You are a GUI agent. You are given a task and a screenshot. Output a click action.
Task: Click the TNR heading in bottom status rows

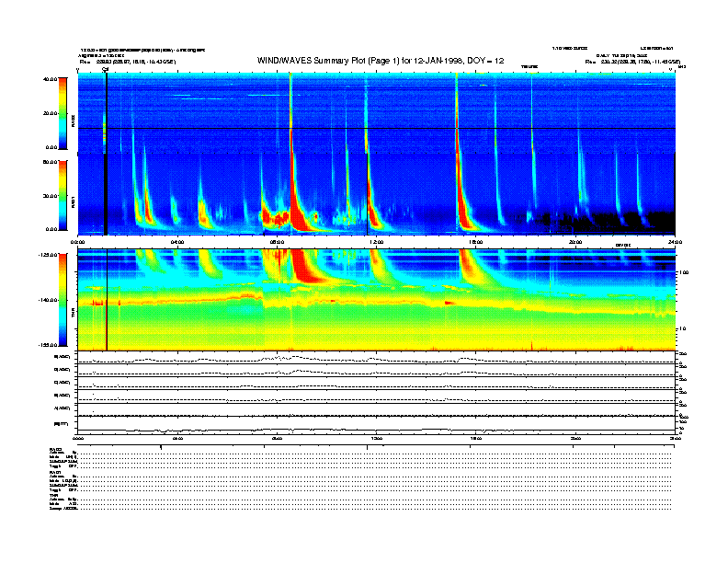53,496
